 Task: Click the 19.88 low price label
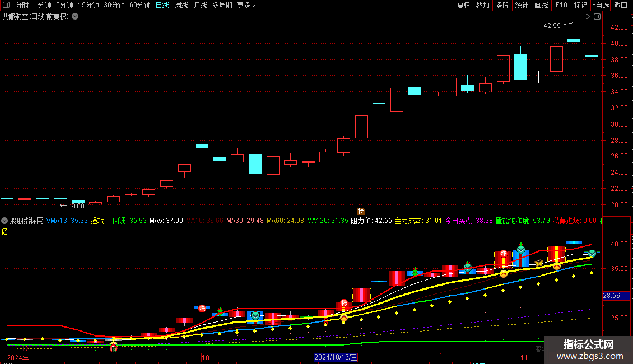[x=76, y=206]
